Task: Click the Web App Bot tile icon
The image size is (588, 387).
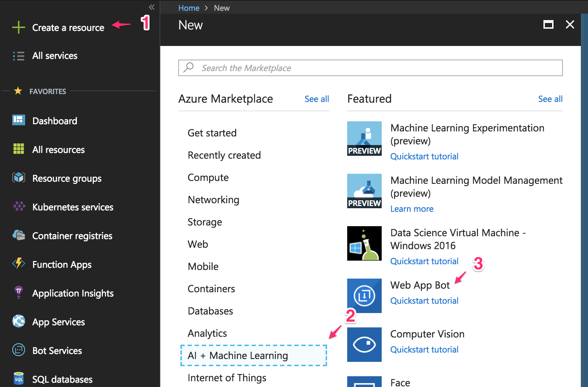Action: point(364,296)
